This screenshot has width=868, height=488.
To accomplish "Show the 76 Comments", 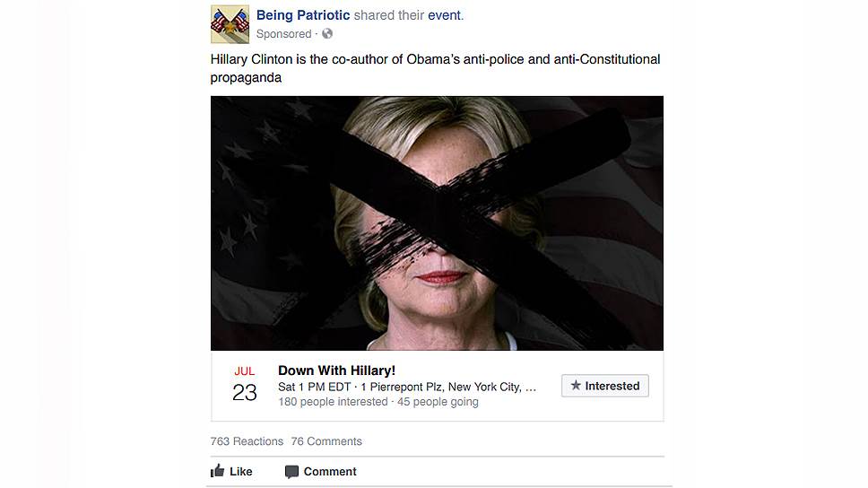I will [326, 441].
